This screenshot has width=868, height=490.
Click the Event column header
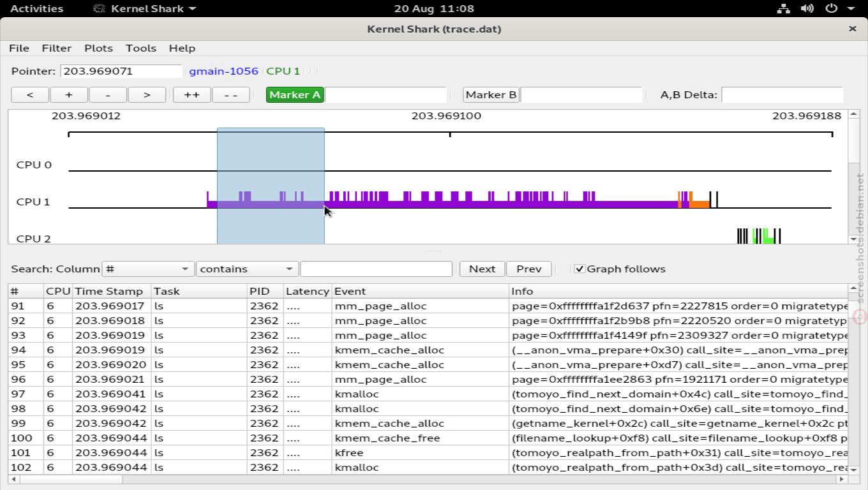click(421, 291)
